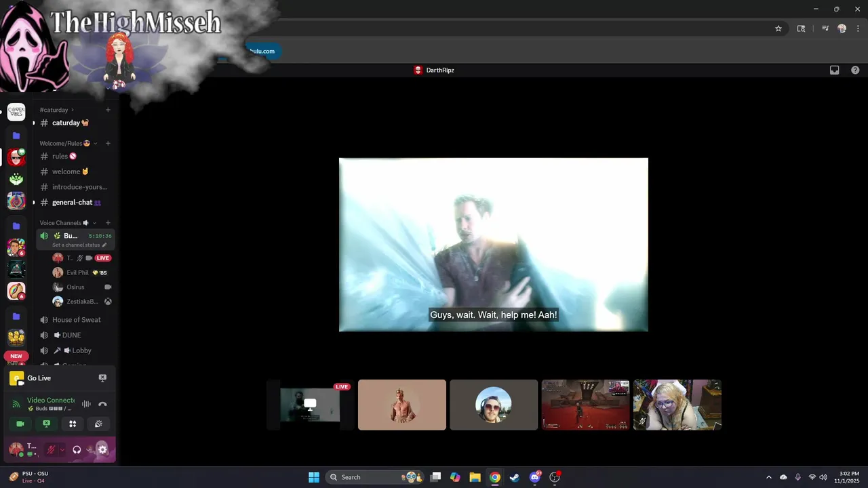This screenshot has width=868, height=488.
Task: Click the Go Live yellow game icon
Action: tap(16, 378)
